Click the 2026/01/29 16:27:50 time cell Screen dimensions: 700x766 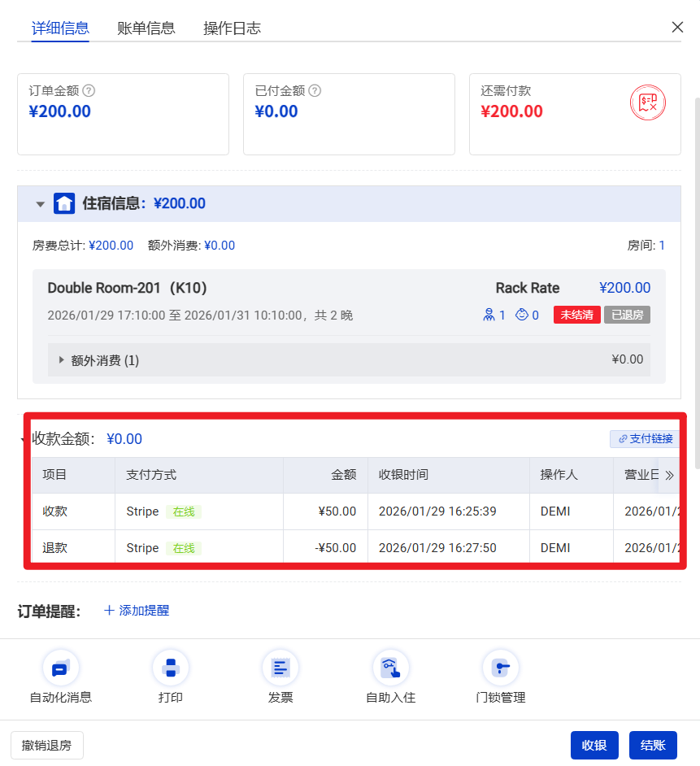(x=449, y=547)
